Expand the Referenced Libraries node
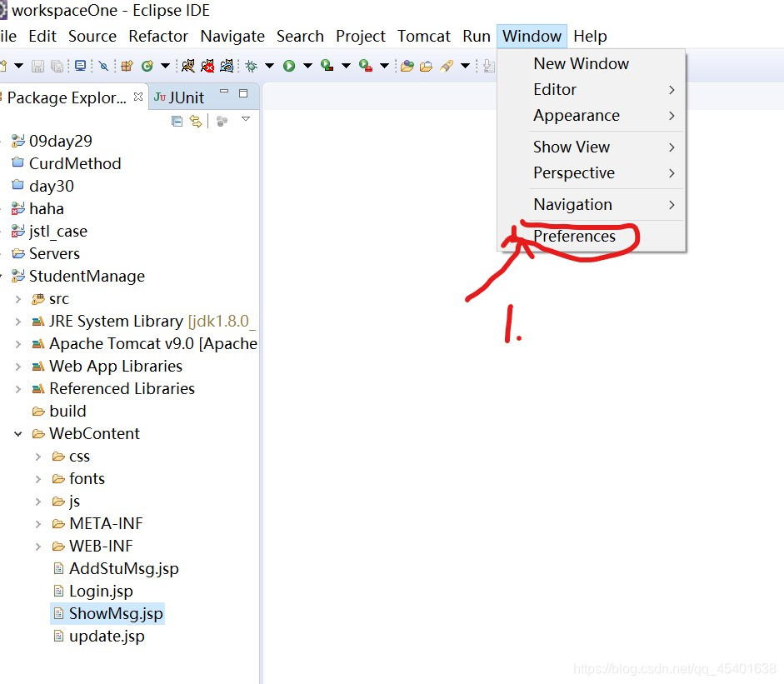 click(x=18, y=389)
